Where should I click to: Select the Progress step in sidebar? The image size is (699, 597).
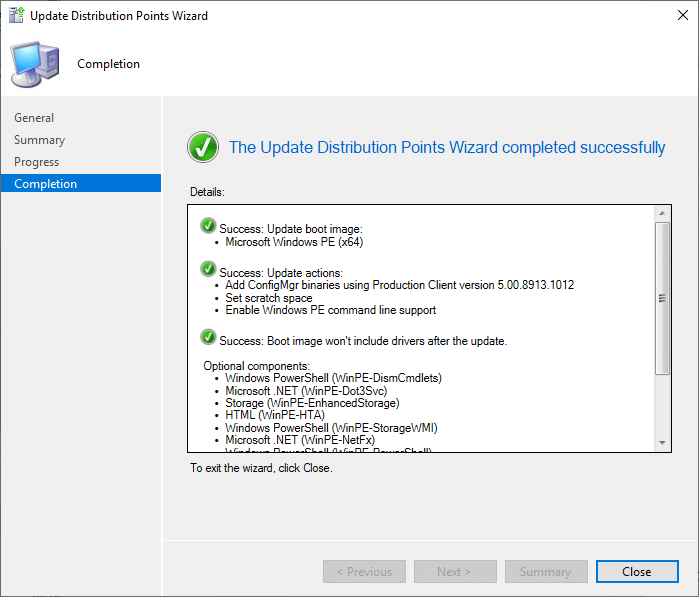point(37,162)
